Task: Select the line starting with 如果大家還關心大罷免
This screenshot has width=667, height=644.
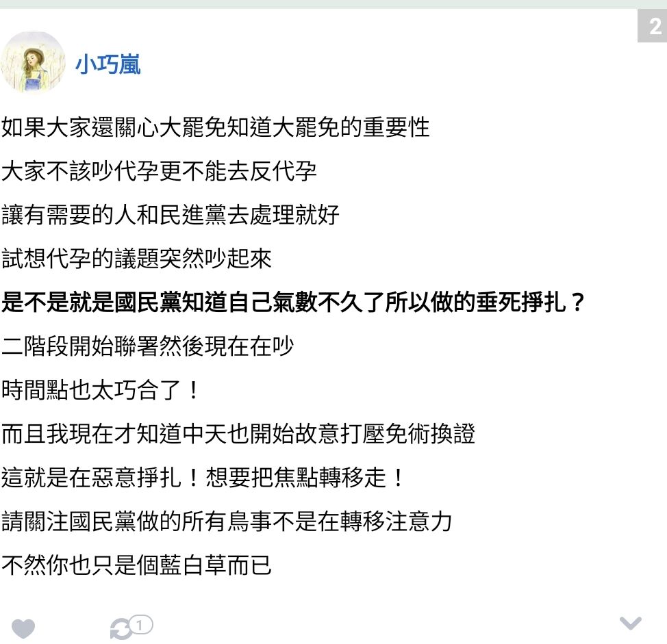Action: (x=215, y=127)
